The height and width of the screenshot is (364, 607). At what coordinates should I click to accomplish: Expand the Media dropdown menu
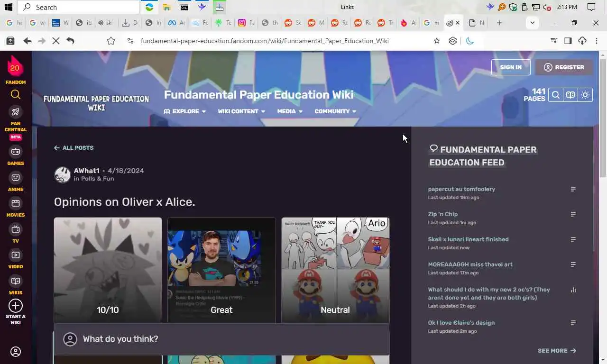[290, 111]
